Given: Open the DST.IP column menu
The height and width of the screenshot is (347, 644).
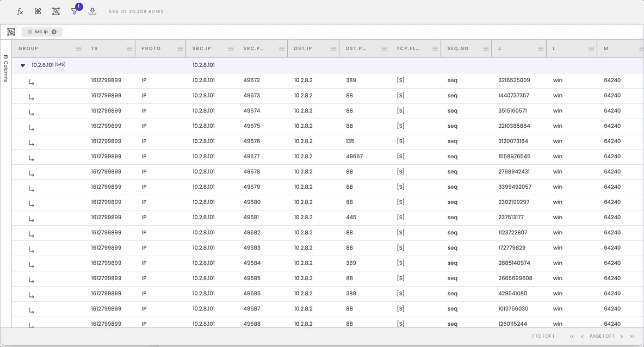Looking at the screenshot, I should (x=333, y=48).
